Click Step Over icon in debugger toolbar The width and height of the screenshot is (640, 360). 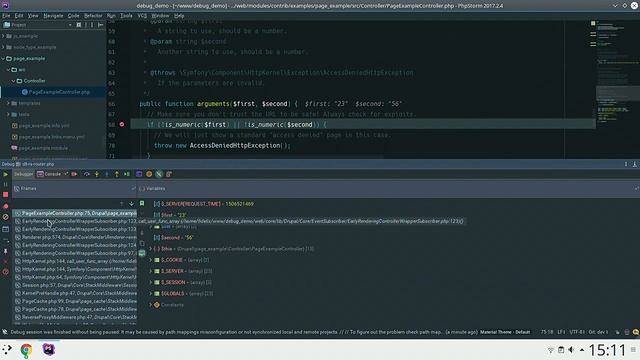tap(87, 174)
